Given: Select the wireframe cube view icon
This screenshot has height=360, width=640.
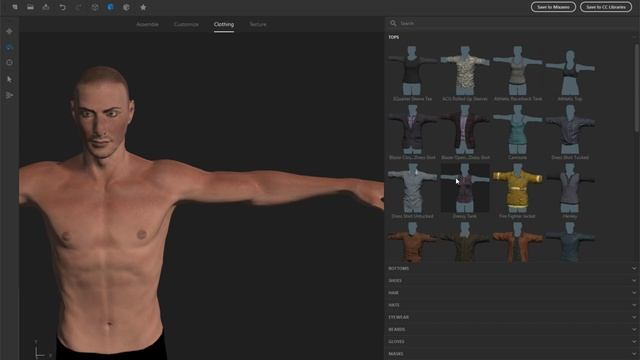Looking at the screenshot, I should [x=95, y=7].
